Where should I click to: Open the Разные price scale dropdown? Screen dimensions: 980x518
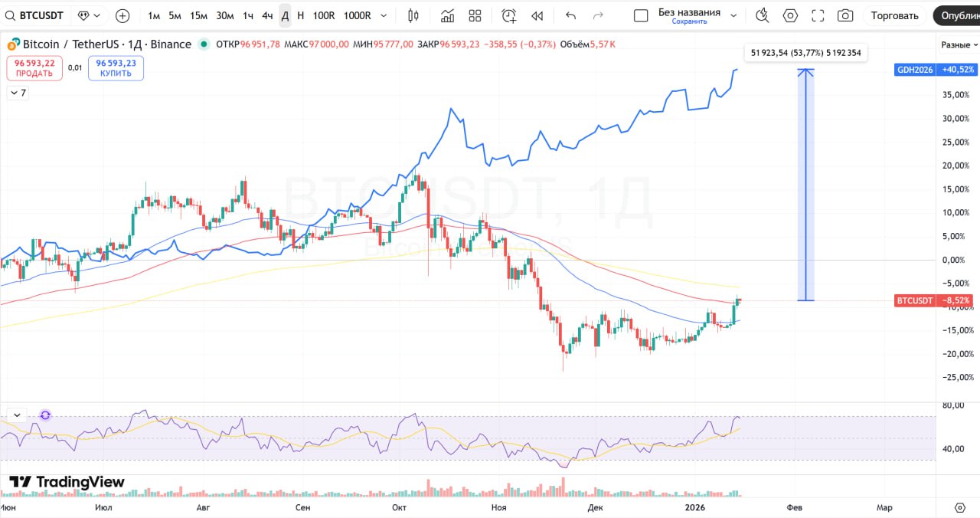(x=959, y=45)
